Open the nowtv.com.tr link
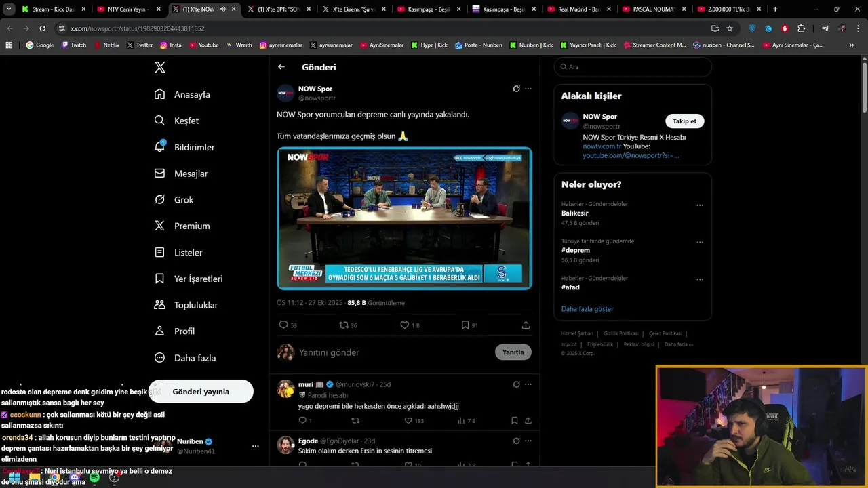 tap(602, 146)
